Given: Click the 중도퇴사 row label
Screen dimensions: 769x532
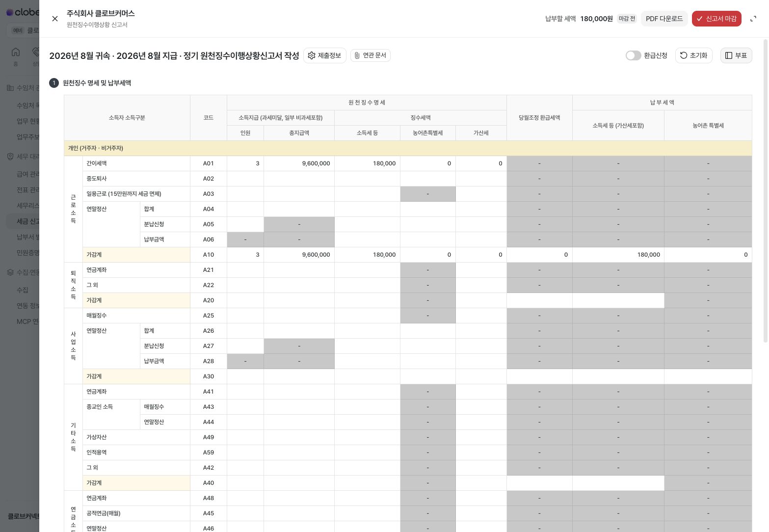Looking at the screenshot, I should 97,179.
